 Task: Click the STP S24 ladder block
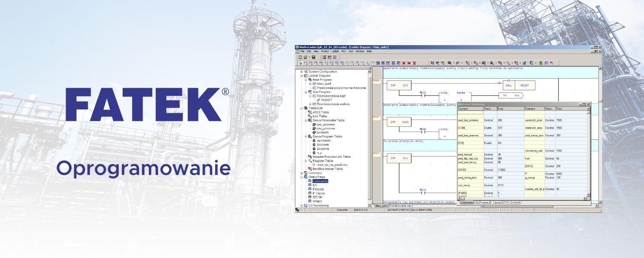(x=399, y=158)
